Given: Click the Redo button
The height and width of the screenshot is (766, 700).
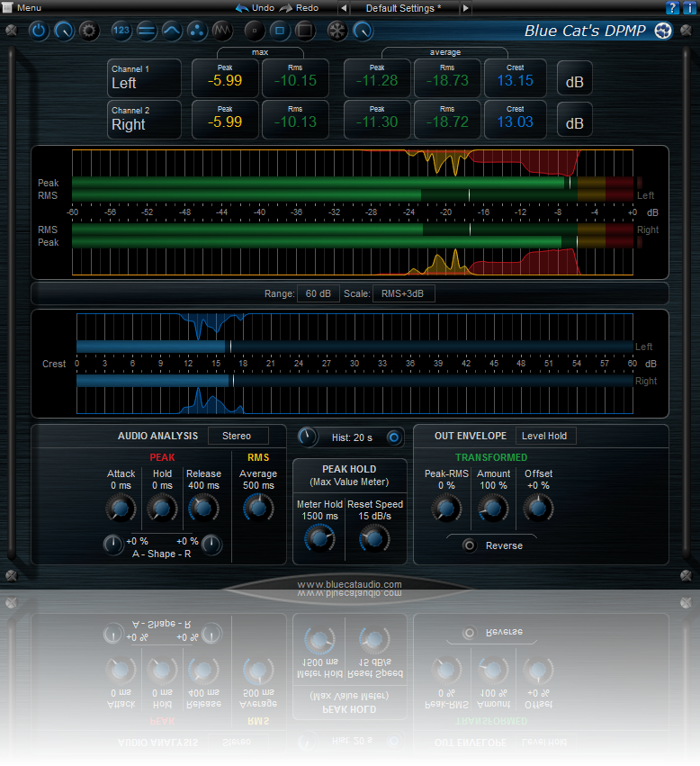Looking at the screenshot, I should 300,7.
